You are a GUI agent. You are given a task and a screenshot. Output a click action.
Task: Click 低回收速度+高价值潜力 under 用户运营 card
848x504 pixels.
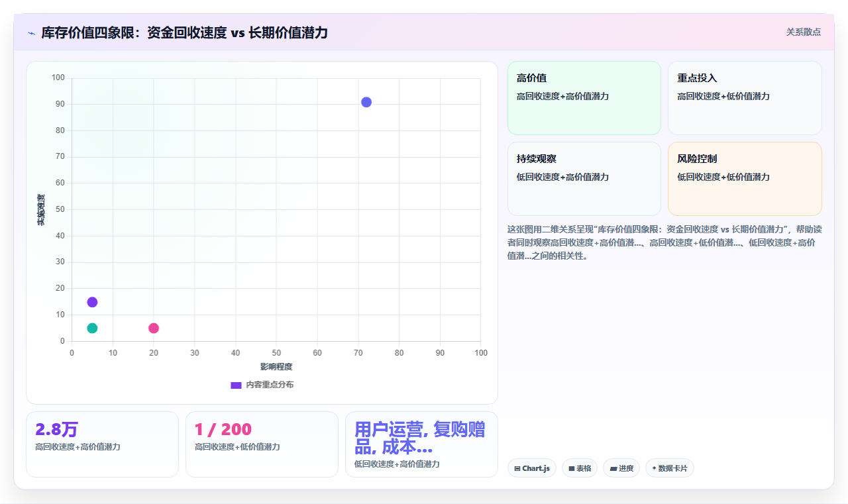coord(397,464)
